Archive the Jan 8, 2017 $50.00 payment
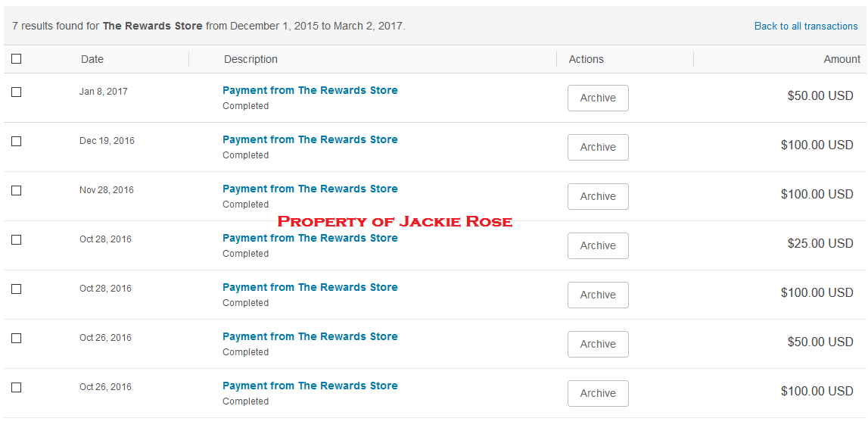This screenshot has height=431, width=868. point(598,98)
